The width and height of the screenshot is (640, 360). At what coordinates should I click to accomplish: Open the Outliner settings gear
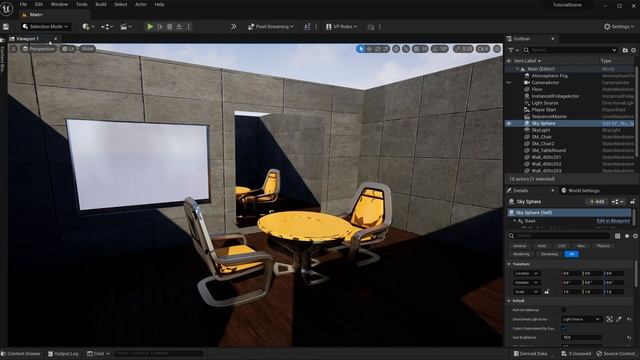pyautogui.click(x=633, y=50)
